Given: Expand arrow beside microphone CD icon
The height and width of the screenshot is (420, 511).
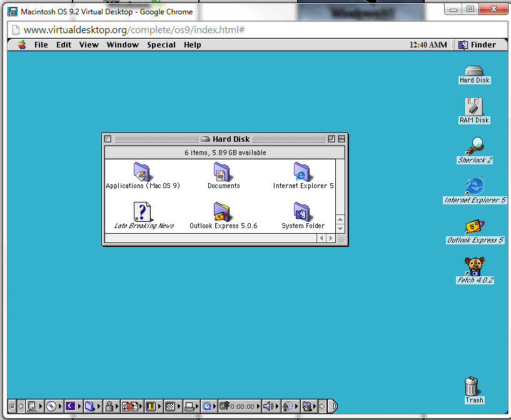Looking at the screenshot, I should click(296, 406).
